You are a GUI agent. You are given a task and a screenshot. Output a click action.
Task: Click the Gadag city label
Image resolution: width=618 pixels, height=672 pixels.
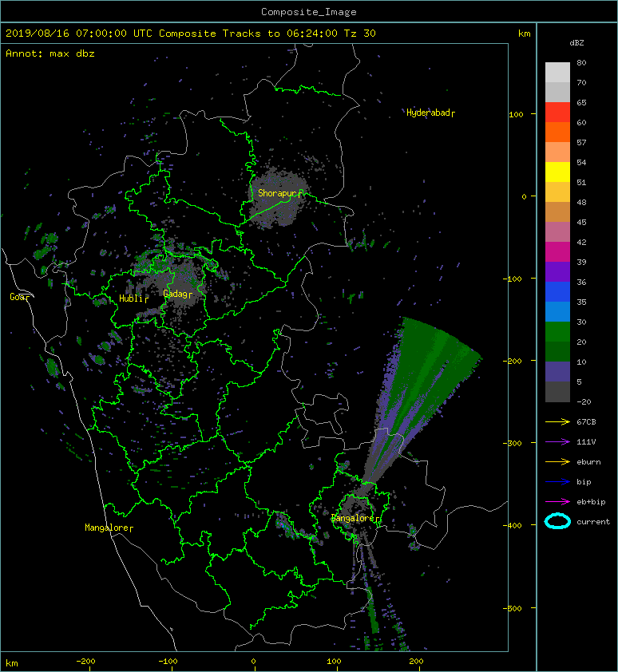click(x=177, y=294)
